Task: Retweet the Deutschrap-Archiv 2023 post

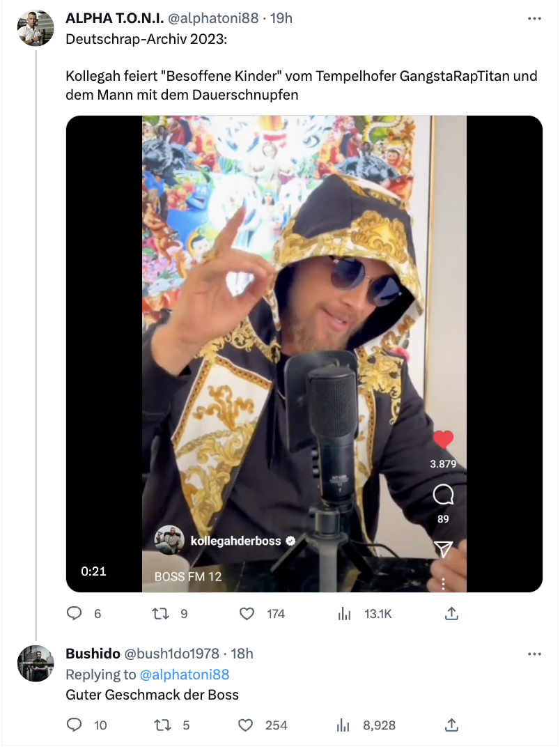Action: click(x=160, y=614)
